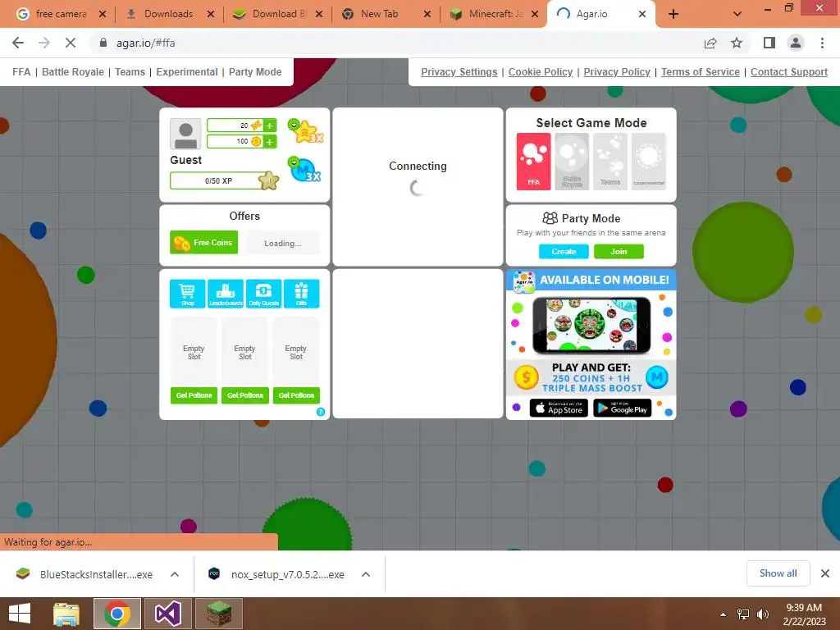Switch to the Download Bl tab
Screen dimensions: 840x630
277,14
